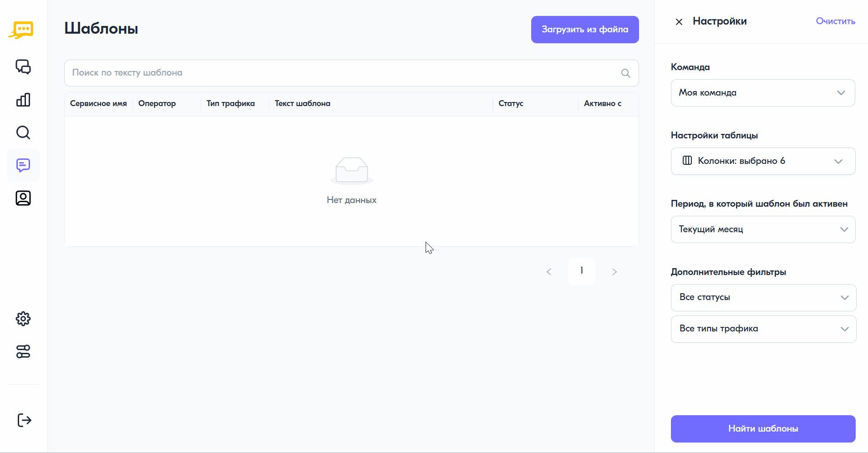Open the contacts profile icon

click(x=23, y=198)
